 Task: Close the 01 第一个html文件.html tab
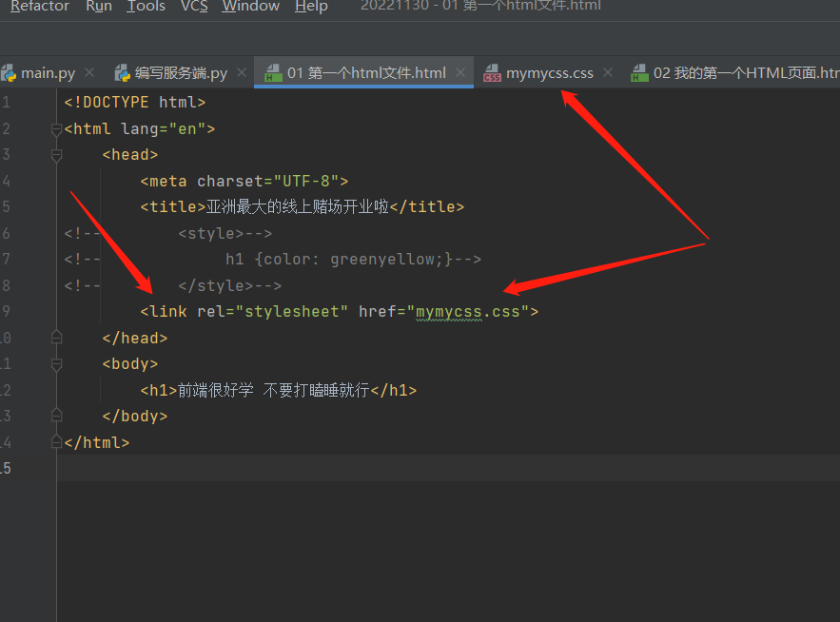click(x=460, y=72)
